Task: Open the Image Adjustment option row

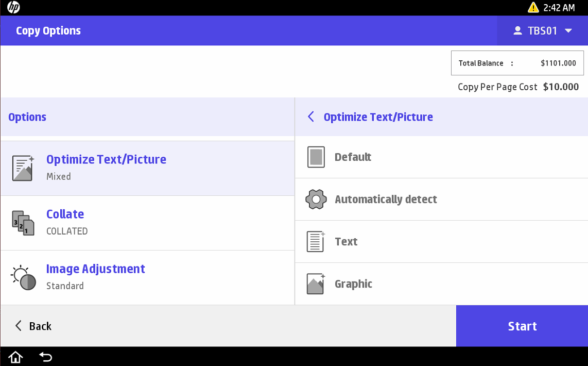Action: coord(147,277)
